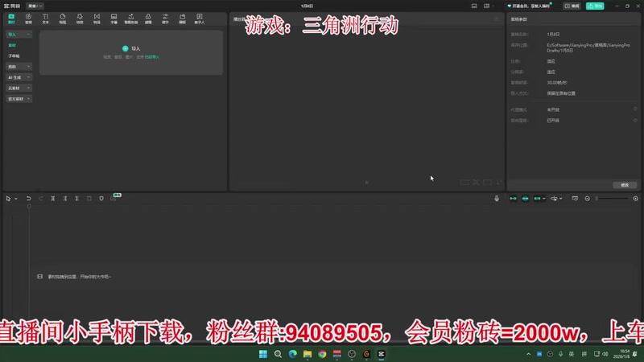Open the player panel hamburger menu
This screenshot has width=644, height=362.
coord(497,19)
